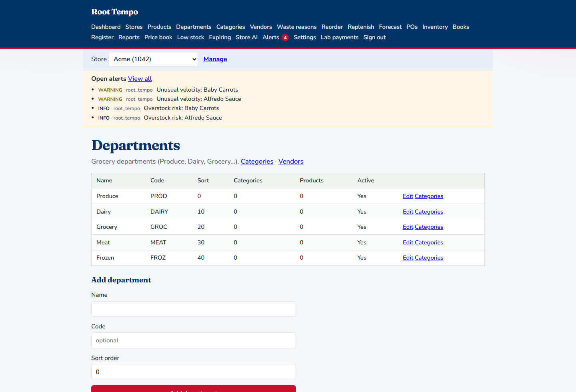The image size is (576, 392).
Task: Open the Inventory page
Action: 435,27
